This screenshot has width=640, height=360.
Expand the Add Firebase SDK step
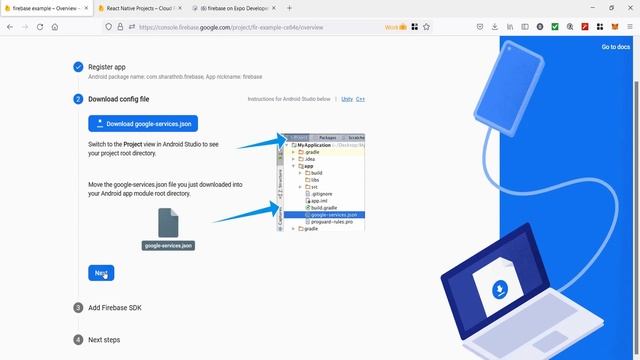(x=115, y=308)
